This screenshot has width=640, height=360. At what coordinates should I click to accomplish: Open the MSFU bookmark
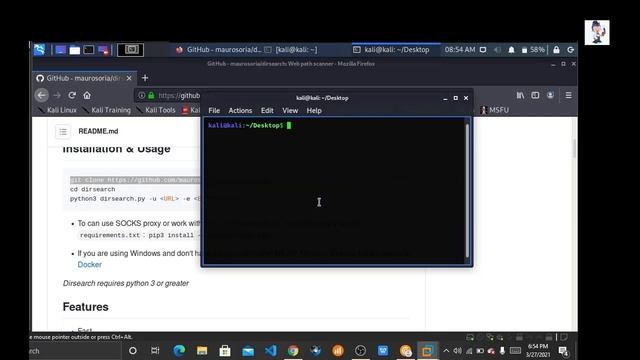[495, 110]
